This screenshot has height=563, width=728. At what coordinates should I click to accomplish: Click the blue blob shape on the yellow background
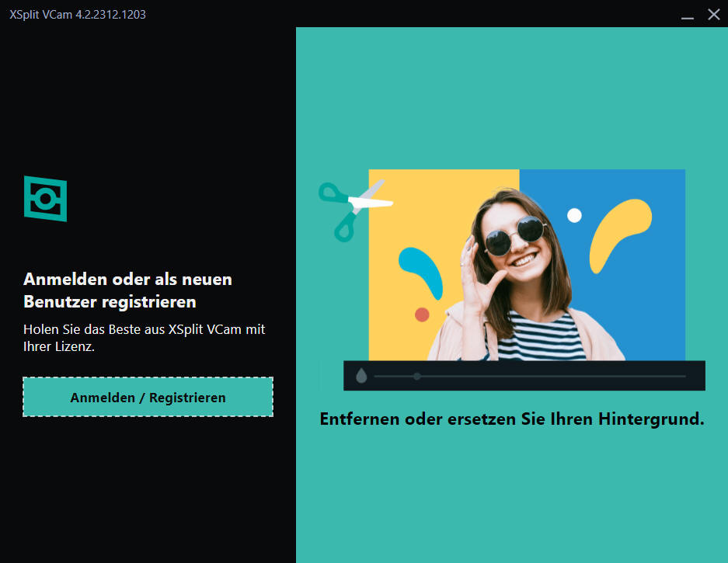(x=421, y=272)
